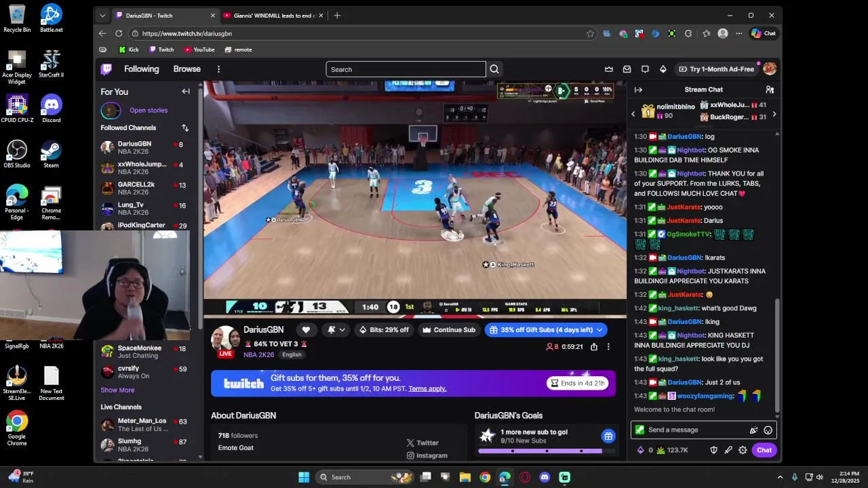Click Try 1-Month Ad-Free button
The width and height of the screenshot is (868, 488).
(715, 69)
